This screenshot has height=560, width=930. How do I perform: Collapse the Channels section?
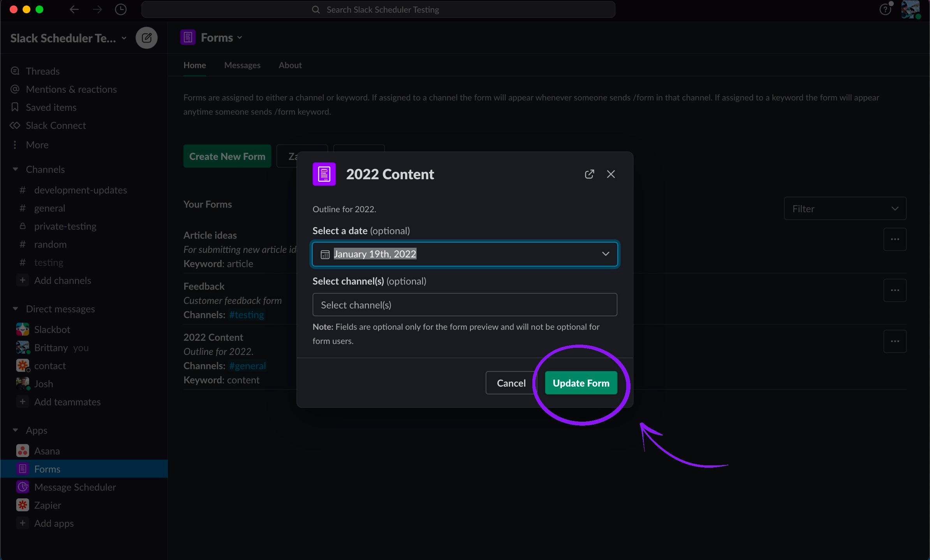(x=16, y=169)
